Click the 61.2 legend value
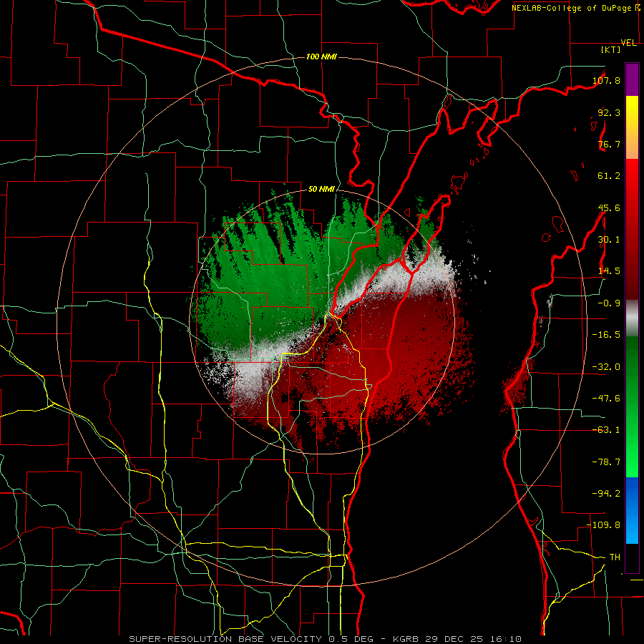 point(609,176)
